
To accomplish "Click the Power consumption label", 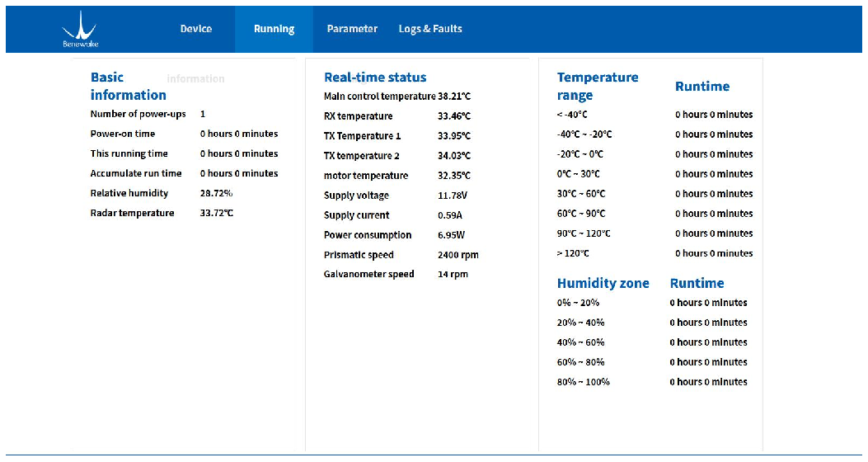I will [x=368, y=235].
